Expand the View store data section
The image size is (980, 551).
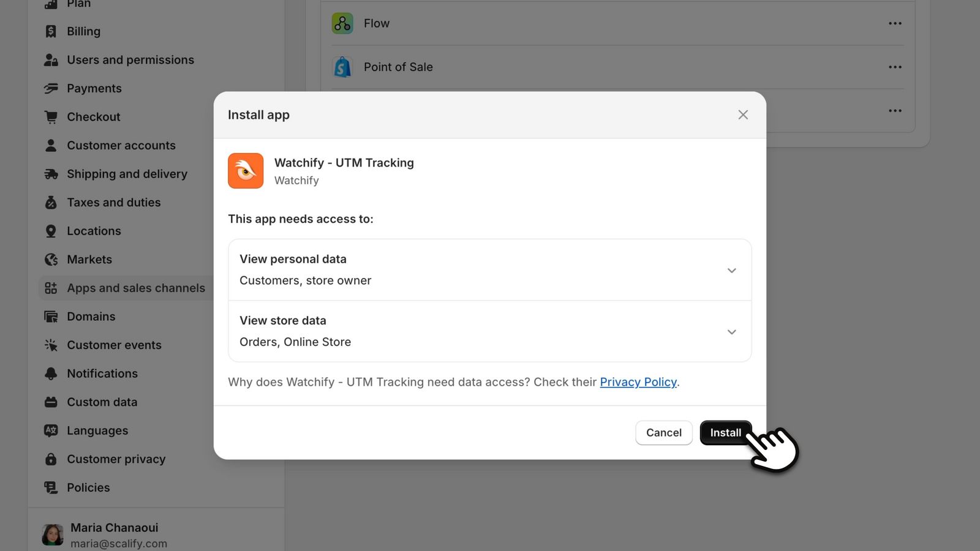click(x=731, y=332)
